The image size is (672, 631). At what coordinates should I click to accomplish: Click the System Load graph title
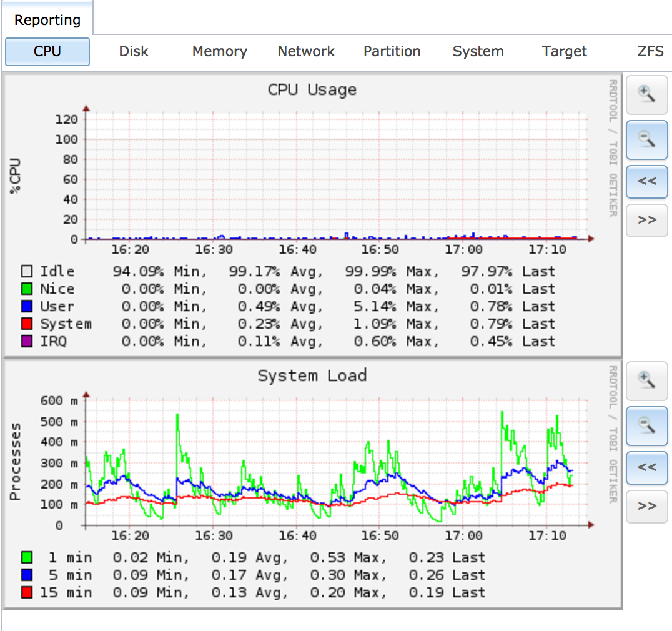pyautogui.click(x=312, y=375)
